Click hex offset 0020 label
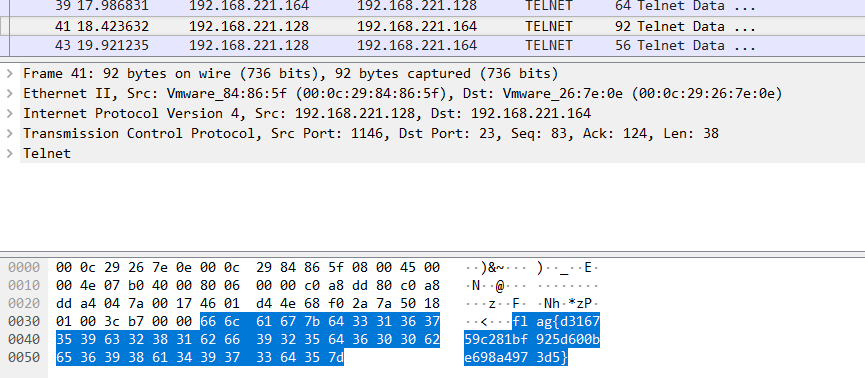Viewport: 865px width, 378px height. (24, 304)
